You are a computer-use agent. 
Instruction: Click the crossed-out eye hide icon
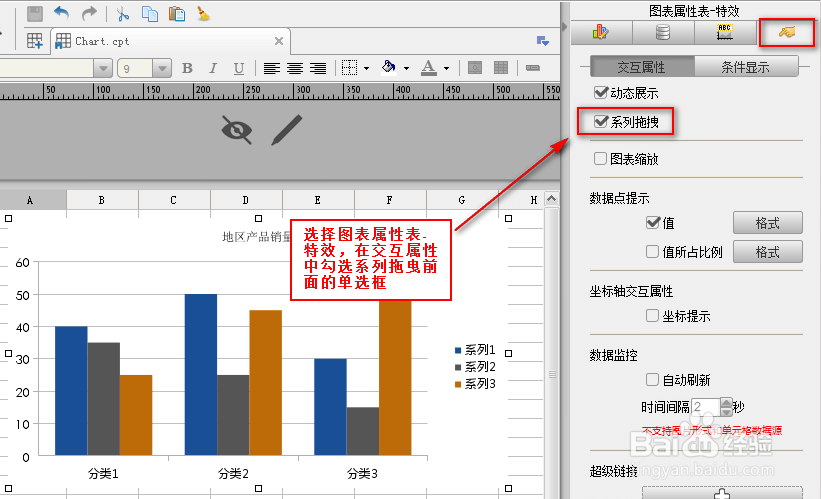click(237, 130)
